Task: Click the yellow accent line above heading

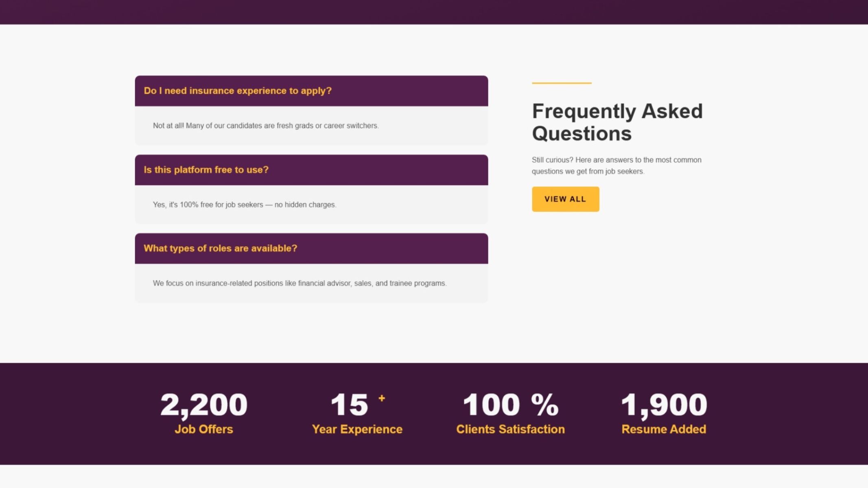Action: [x=562, y=83]
